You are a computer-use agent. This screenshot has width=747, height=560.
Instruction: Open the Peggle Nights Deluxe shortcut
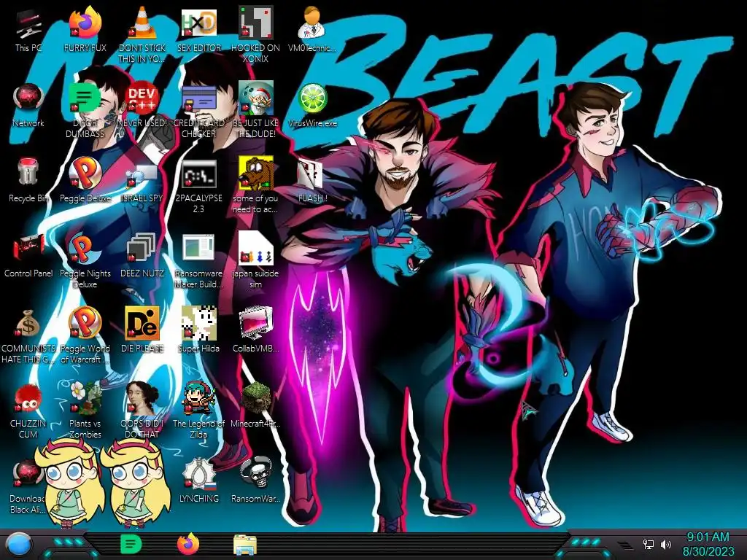[85, 249]
